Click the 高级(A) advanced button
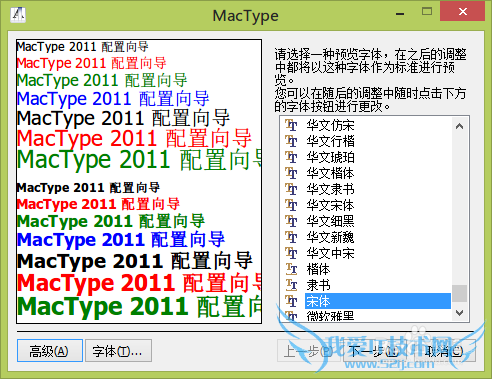The width and height of the screenshot is (492, 379). [x=50, y=351]
